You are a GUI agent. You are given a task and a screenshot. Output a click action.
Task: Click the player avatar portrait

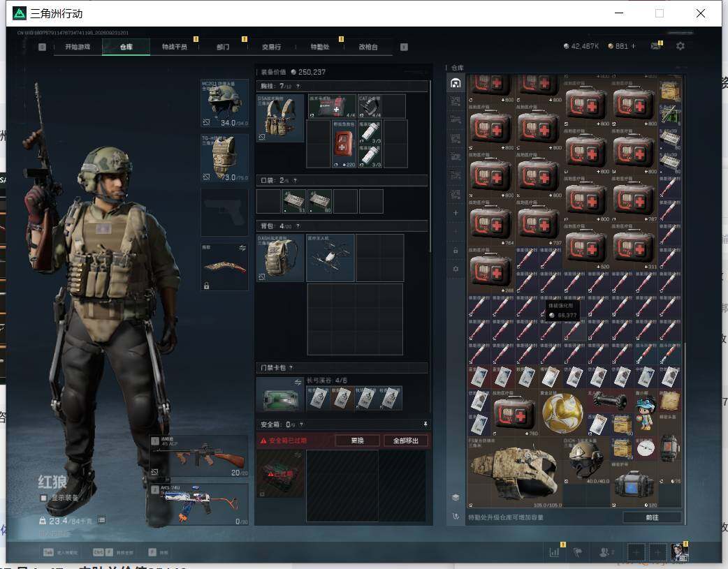(x=679, y=552)
